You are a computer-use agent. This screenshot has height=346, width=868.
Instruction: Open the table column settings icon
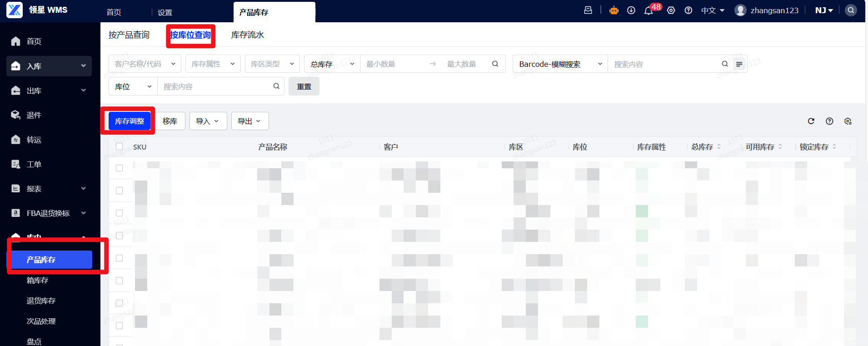[848, 121]
